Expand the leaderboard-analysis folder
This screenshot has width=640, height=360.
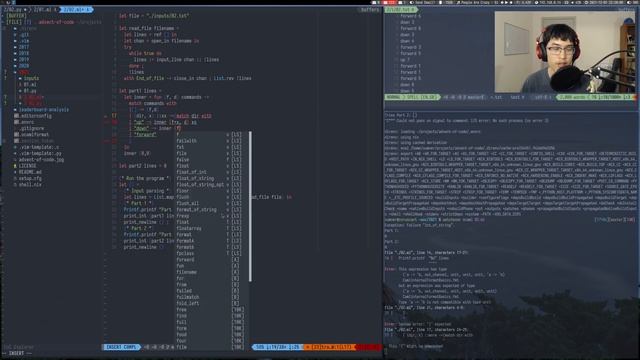[x=44, y=109]
